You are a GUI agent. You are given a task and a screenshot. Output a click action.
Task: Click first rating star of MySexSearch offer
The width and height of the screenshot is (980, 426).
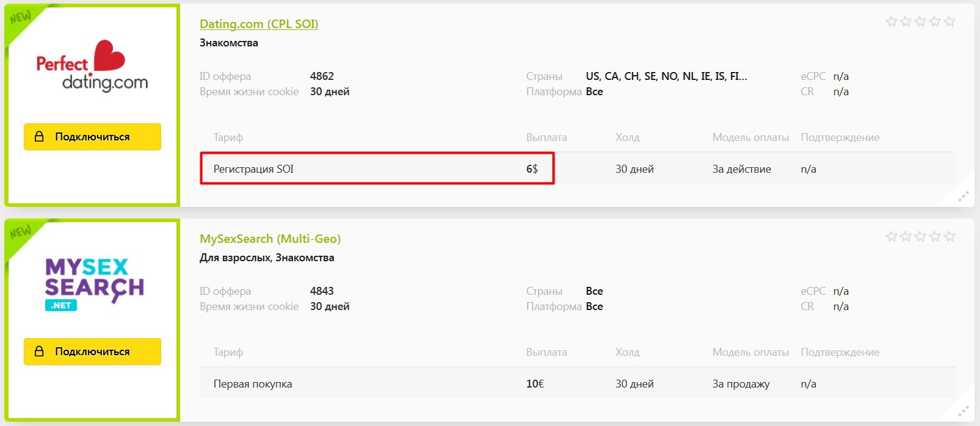click(x=891, y=237)
